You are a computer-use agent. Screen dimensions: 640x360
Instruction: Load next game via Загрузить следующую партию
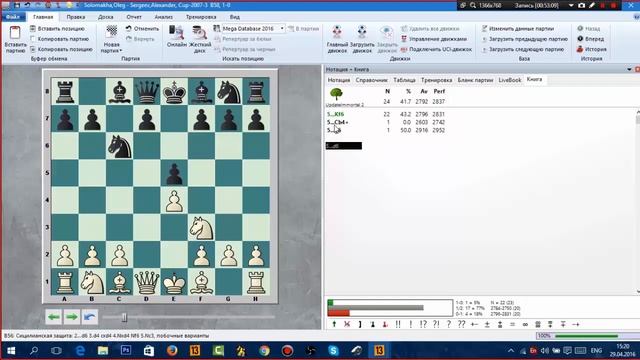point(522,49)
